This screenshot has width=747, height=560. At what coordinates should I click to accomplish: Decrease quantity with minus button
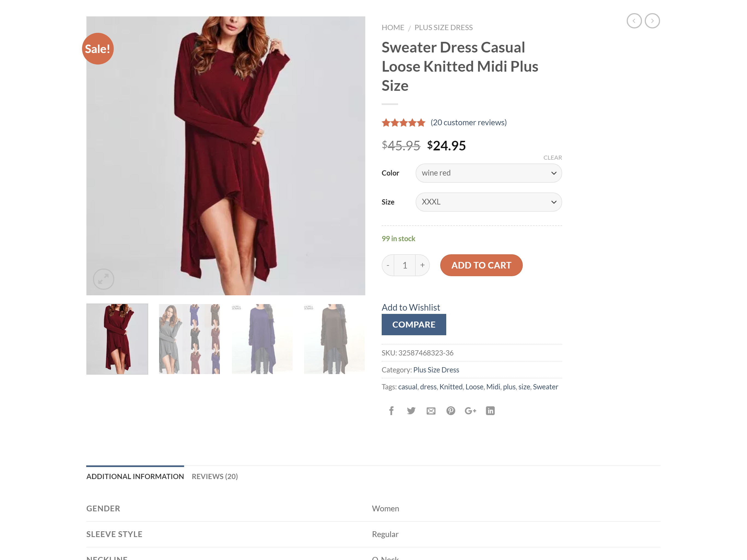tap(388, 265)
